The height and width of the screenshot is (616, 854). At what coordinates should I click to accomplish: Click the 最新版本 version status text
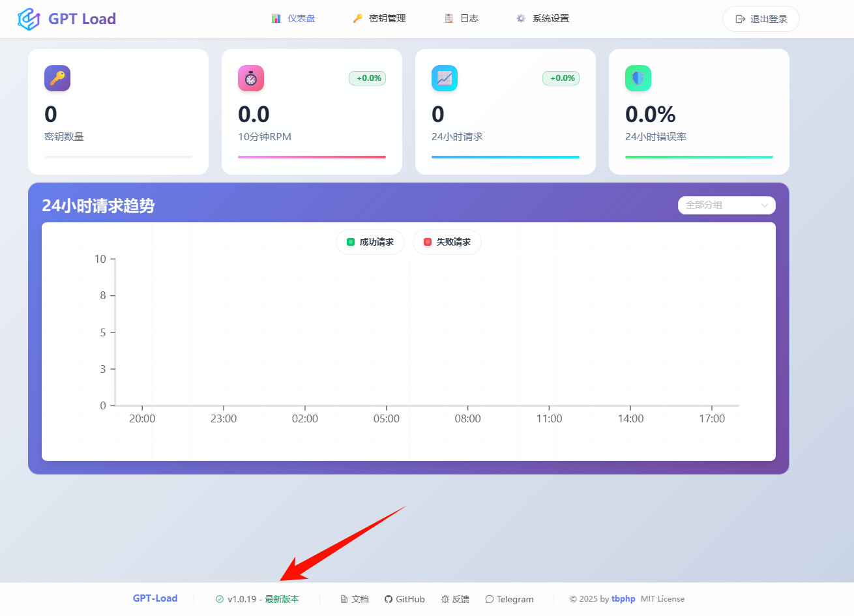(282, 599)
